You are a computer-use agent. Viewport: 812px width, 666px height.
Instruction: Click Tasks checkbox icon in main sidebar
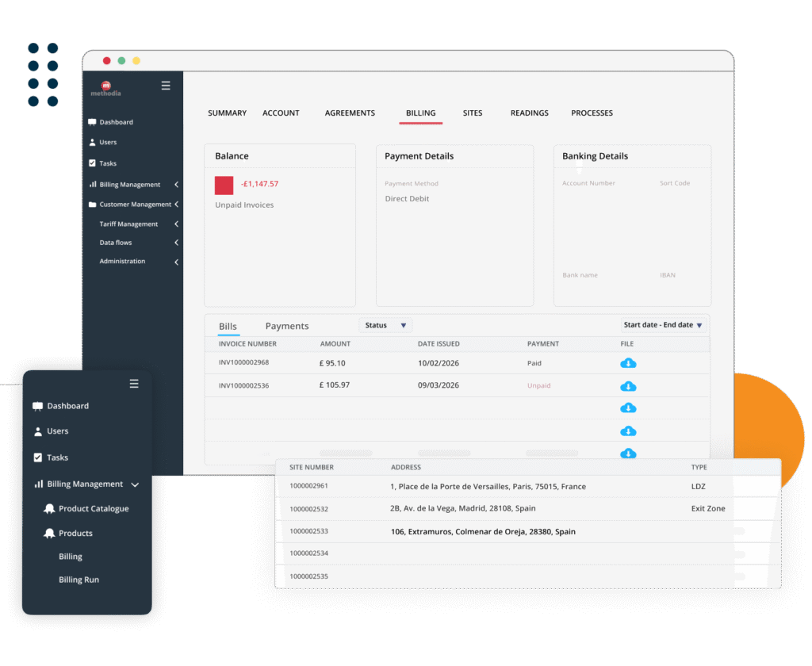pos(92,163)
